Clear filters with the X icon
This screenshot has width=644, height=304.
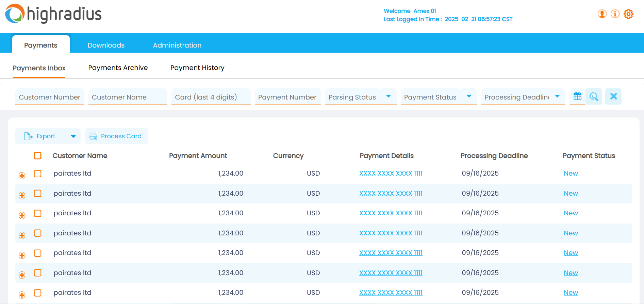(613, 96)
